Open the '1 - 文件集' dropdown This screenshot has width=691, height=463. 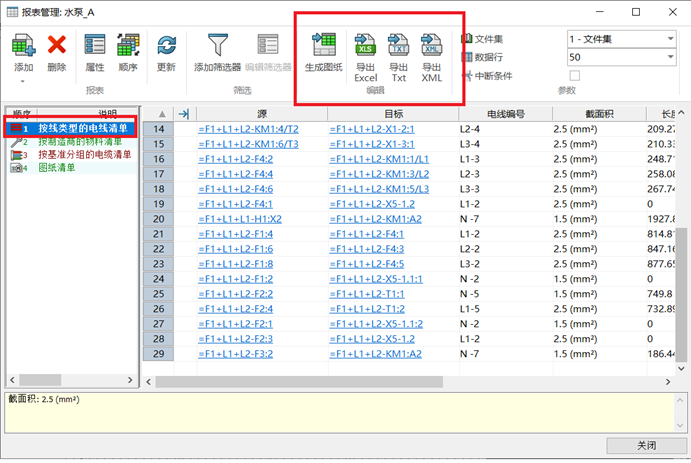tap(670, 39)
